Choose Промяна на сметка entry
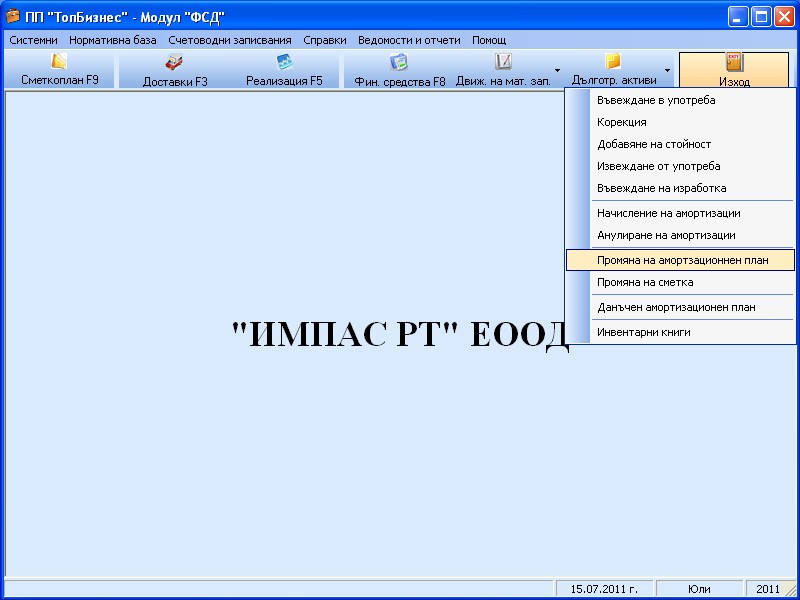 click(x=681, y=282)
